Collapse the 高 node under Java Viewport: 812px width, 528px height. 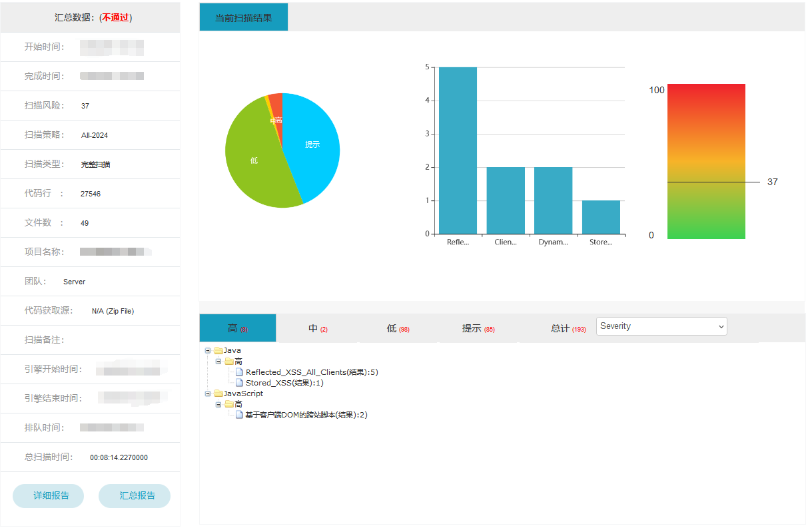point(218,362)
